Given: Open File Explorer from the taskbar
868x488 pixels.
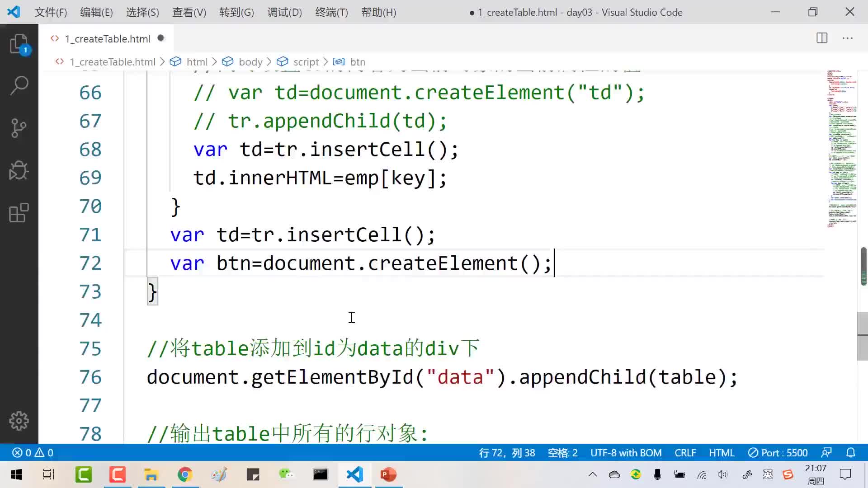Looking at the screenshot, I should point(151,474).
